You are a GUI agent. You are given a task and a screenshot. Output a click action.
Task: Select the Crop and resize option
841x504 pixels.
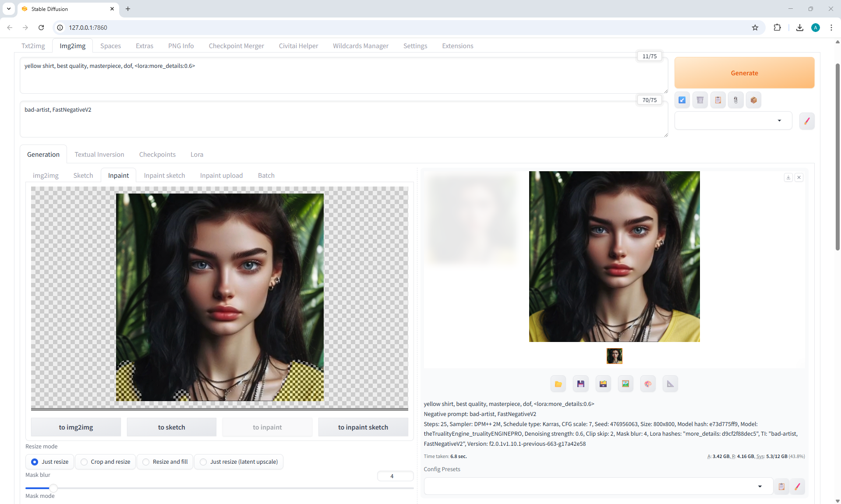106,462
